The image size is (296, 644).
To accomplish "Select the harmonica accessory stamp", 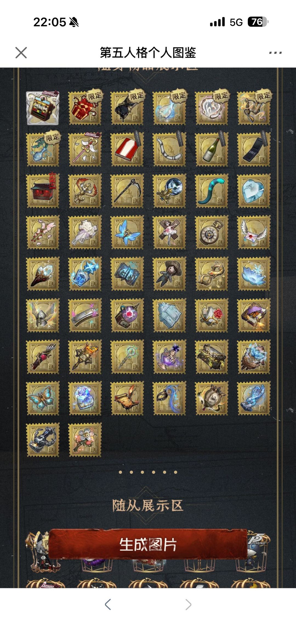I will (x=85, y=315).
